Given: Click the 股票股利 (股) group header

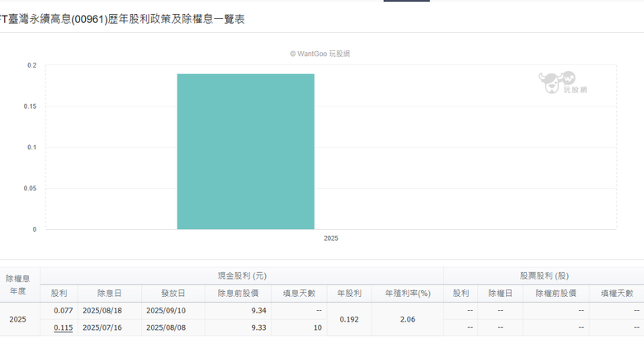Looking at the screenshot, I should pos(544,275).
